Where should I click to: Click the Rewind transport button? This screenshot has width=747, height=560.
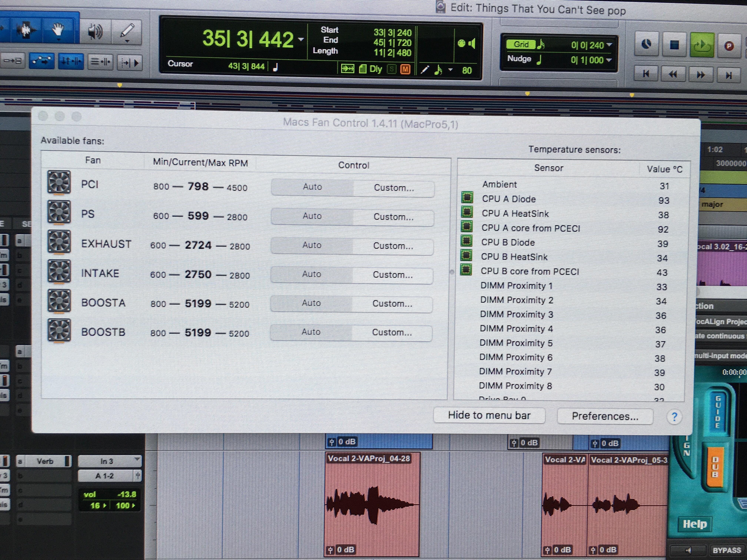click(x=673, y=74)
